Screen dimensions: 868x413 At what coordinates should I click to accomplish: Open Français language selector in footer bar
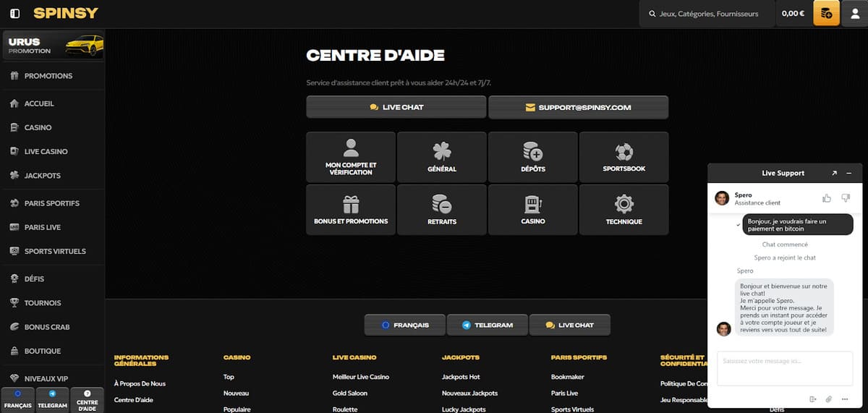tap(404, 325)
